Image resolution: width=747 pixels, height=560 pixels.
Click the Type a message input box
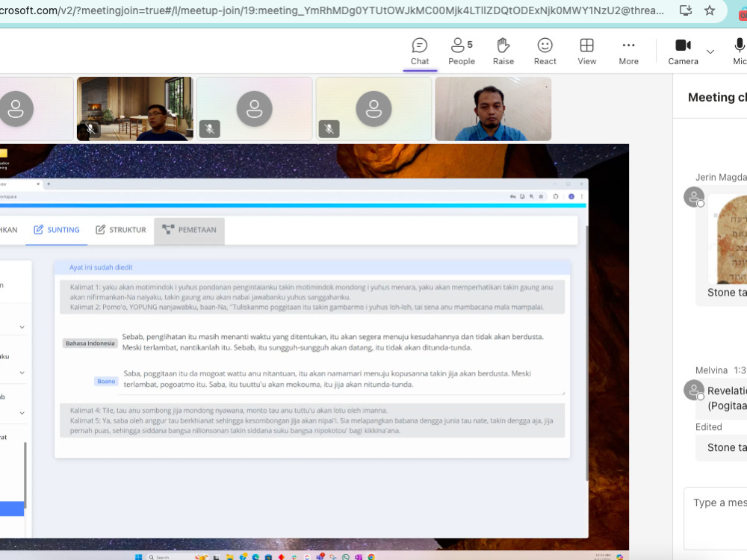[716, 518]
